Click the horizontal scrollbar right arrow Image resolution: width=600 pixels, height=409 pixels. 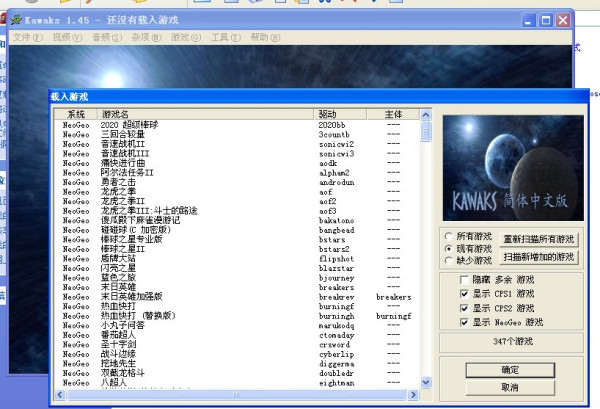[x=413, y=394]
